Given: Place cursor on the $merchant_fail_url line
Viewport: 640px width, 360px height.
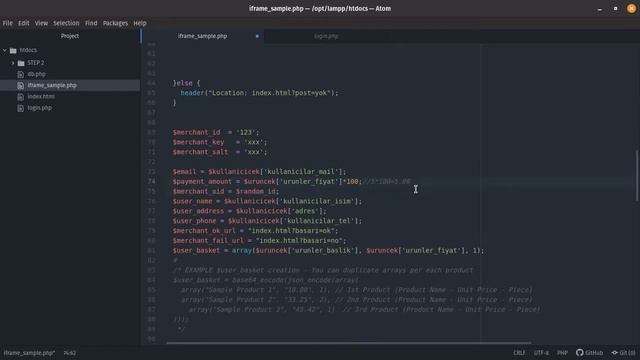Looking at the screenshot, I should pyautogui.click(x=259, y=240).
